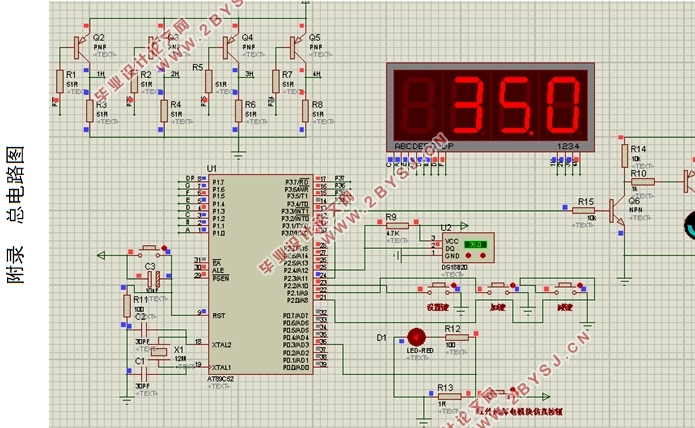Click the ground symbol under the transistor stage

tap(238, 155)
